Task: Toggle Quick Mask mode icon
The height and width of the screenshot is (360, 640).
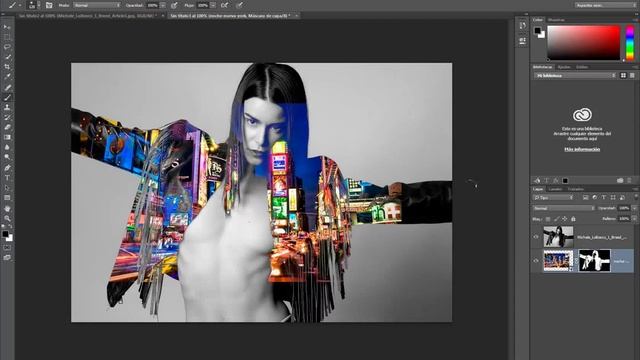Action: [x=7, y=247]
